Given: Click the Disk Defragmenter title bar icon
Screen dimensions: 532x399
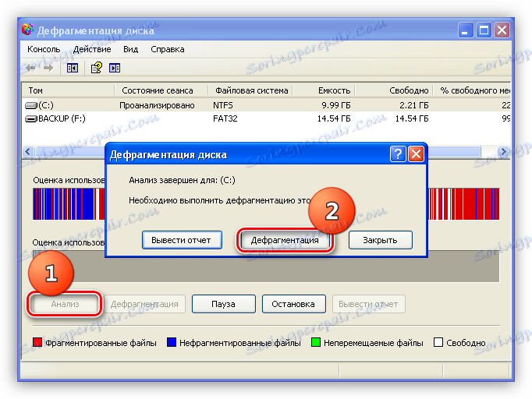Looking at the screenshot, I should pyautogui.click(x=27, y=30).
